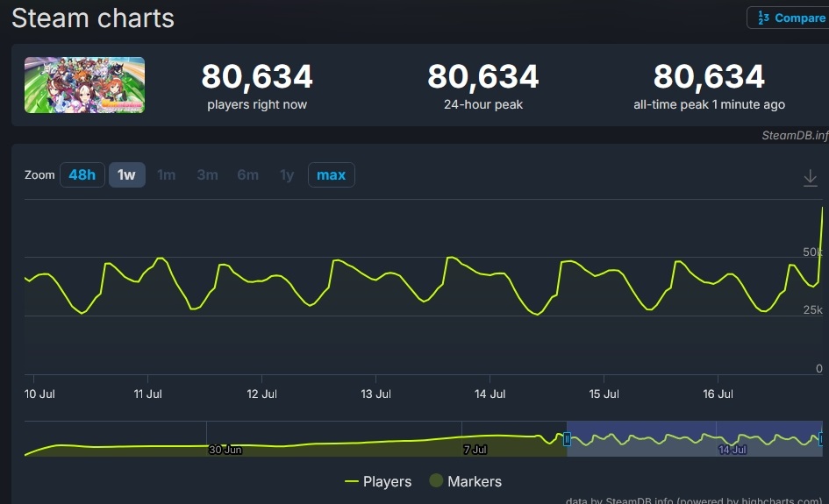Select the 48h zoom range
Screen dimensions: 829x504
[82, 175]
